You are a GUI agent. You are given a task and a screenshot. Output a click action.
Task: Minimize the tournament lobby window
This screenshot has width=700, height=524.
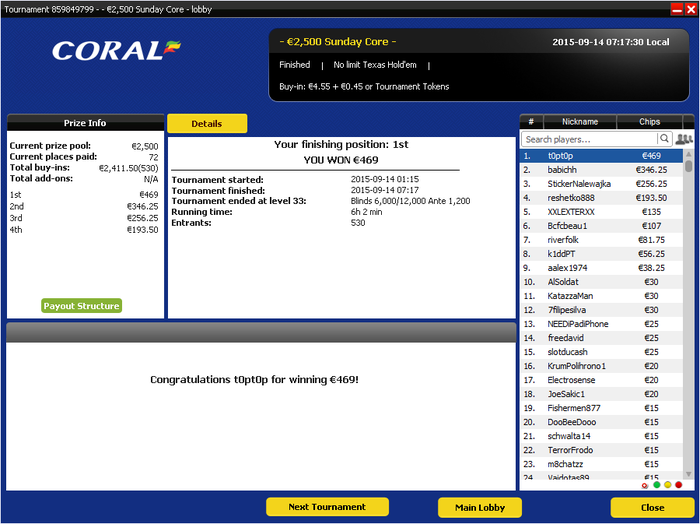[x=677, y=9]
